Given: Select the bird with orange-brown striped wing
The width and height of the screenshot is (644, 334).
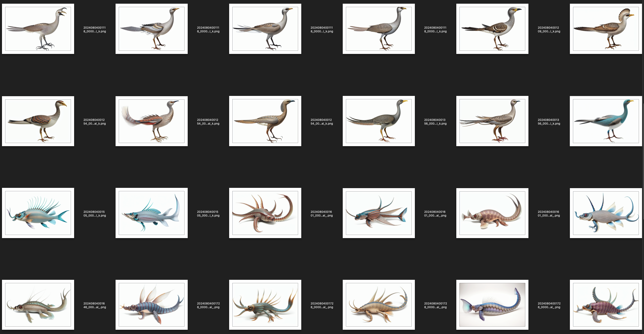Looking at the screenshot, I should coord(38,121).
